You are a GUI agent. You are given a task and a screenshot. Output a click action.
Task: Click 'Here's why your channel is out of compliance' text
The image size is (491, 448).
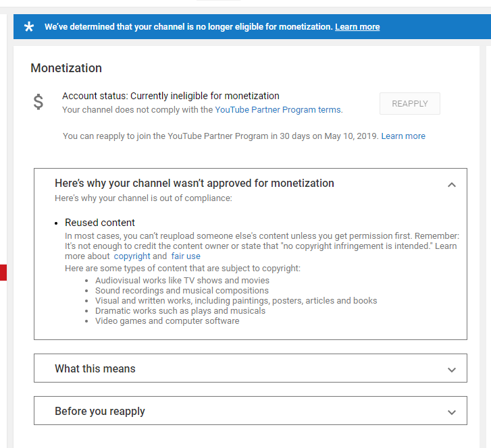(143, 198)
